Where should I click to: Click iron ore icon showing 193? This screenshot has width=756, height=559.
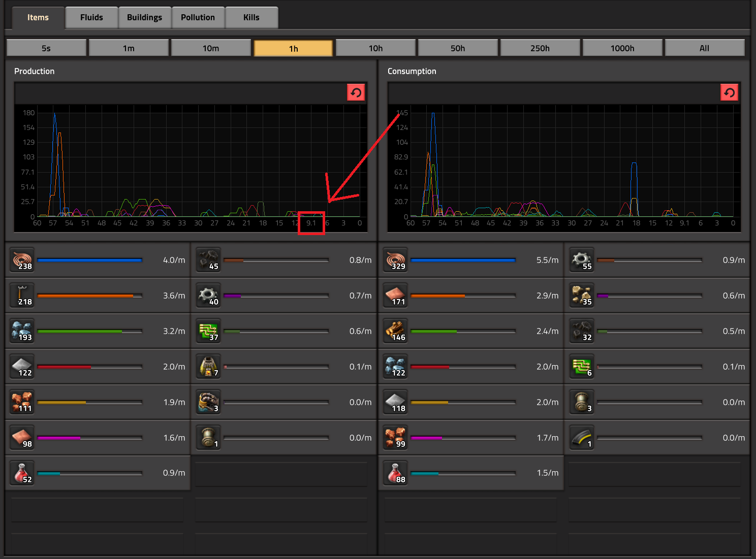[22, 331]
